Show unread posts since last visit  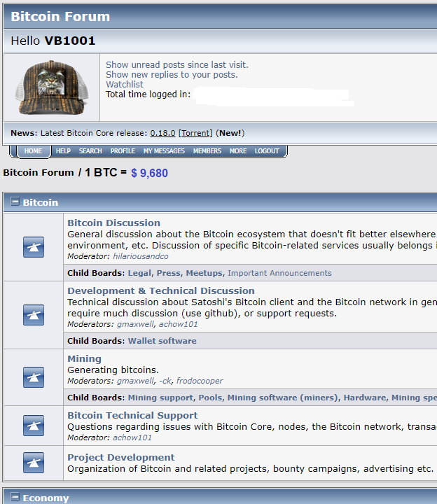pyautogui.click(x=177, y=65)
